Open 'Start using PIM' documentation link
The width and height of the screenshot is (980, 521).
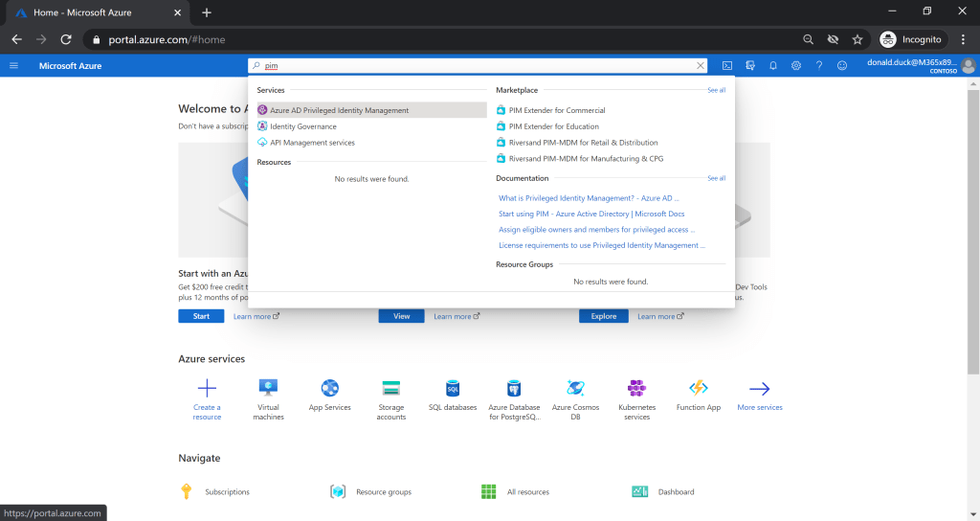591,214
